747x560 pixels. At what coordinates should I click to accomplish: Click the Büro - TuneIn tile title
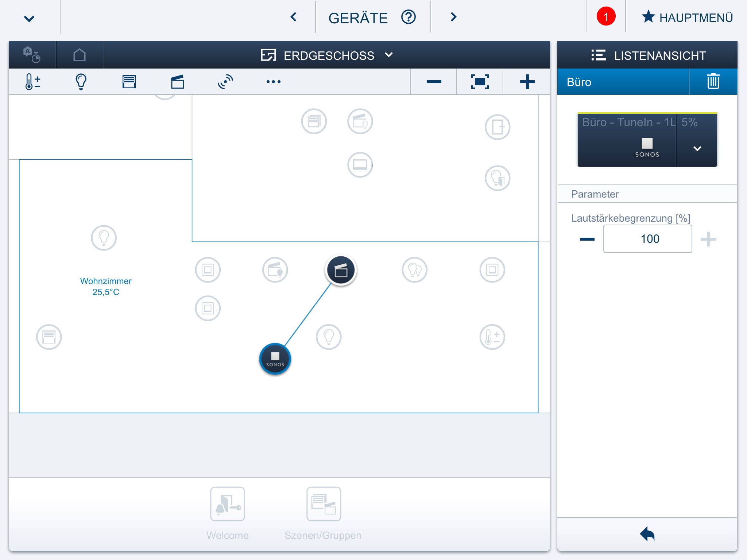coord(629,122)
